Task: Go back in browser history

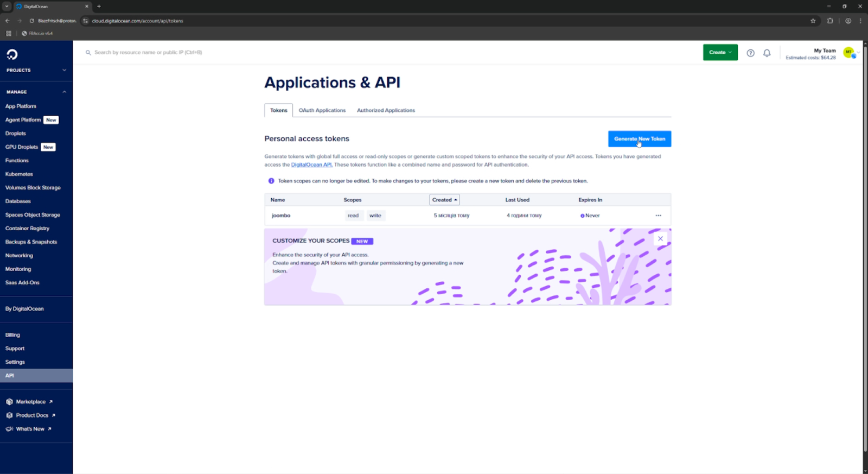Action: [7, 21]
